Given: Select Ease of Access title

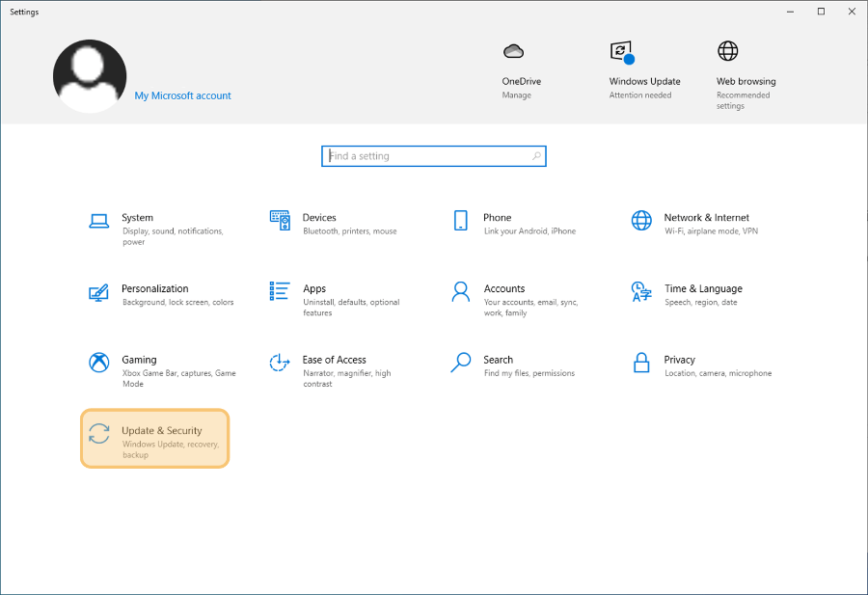Looking at the screenshot, I should (x=335, y=360).
